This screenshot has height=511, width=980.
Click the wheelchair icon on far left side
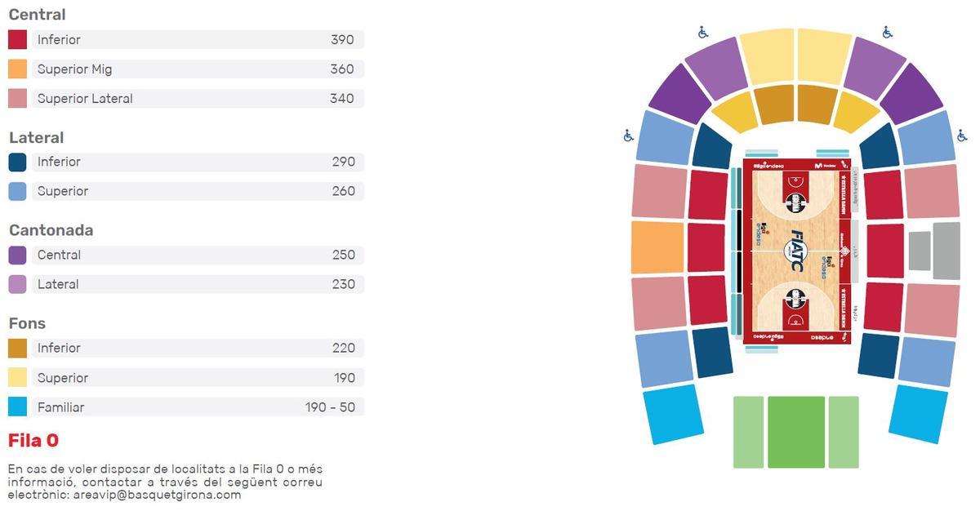628,136
